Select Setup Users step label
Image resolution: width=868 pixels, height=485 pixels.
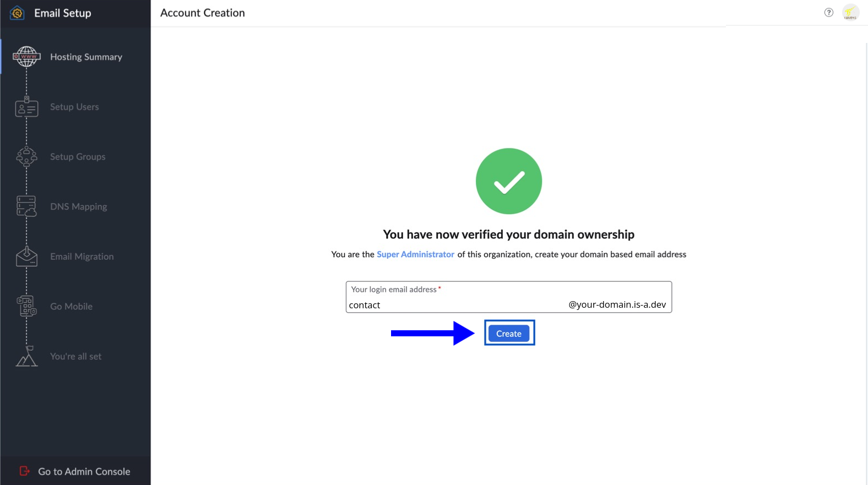pyautogui.click(x=74, y=107)
